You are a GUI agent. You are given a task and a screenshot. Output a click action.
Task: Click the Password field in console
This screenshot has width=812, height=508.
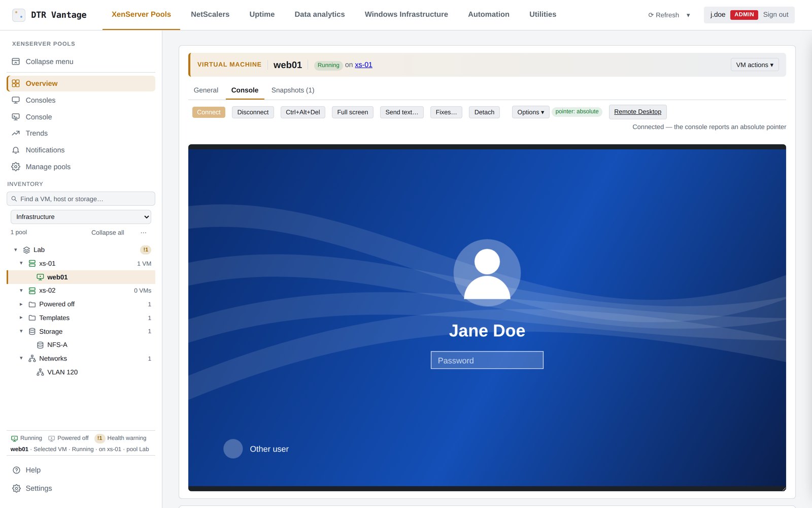(487, 360)
